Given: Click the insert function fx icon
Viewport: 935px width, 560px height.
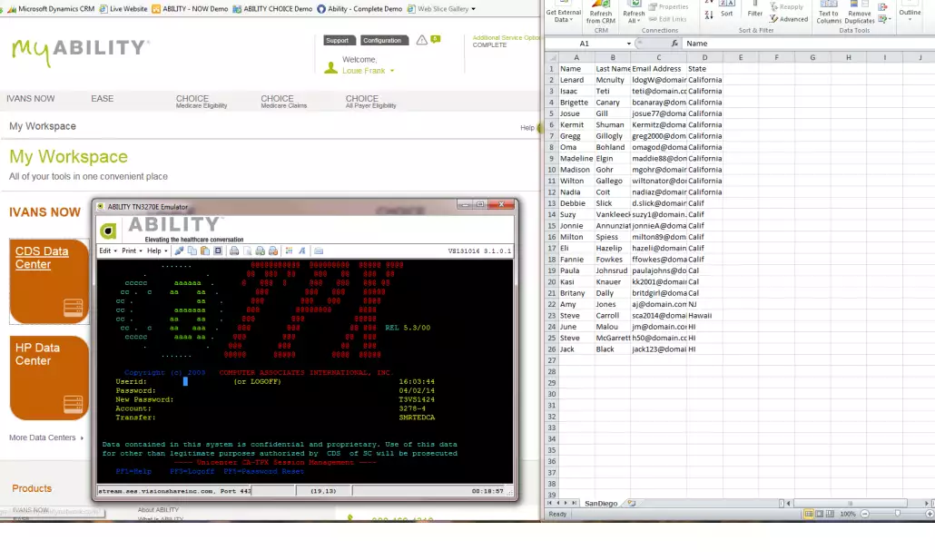Looking at the screenshot, I should (674, 44).
